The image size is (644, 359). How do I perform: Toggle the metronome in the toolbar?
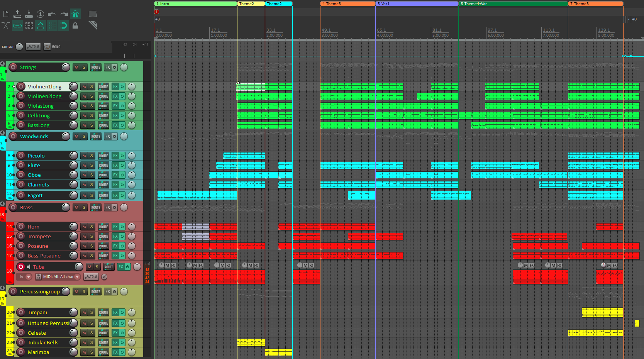point(75,14)
